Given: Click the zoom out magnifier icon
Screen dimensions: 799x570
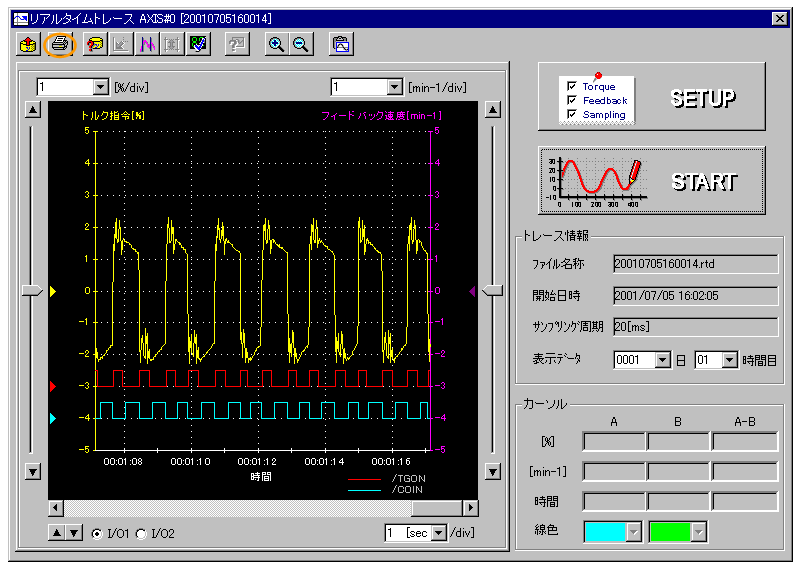Looking at the screenshot, I should [300, 44].
